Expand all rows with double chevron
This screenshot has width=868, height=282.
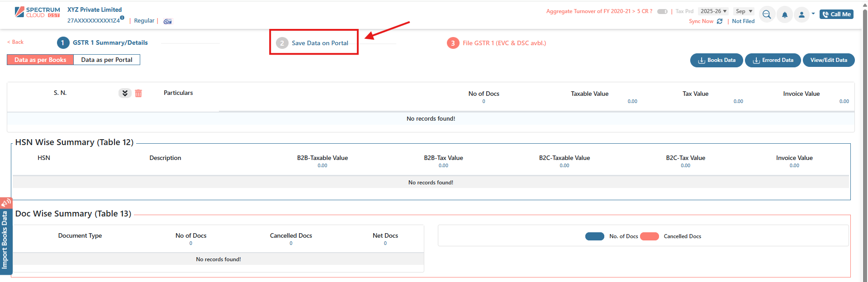125,93
